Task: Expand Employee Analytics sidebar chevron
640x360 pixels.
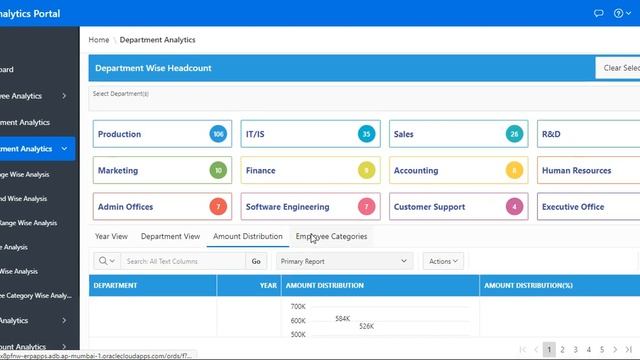Action: [64, 96]
